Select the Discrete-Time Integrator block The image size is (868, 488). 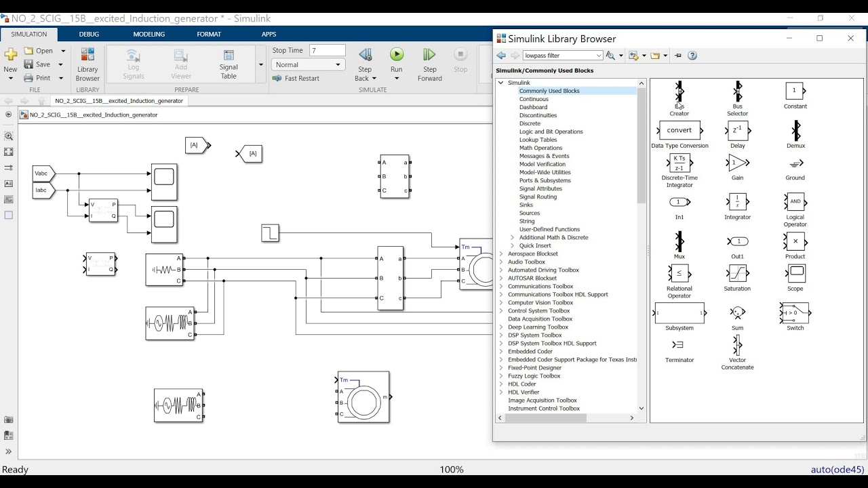679,163
